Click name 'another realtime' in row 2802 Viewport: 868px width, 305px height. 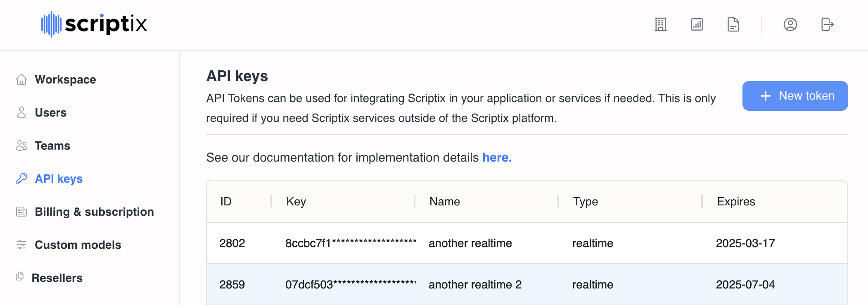pos(470,243)
